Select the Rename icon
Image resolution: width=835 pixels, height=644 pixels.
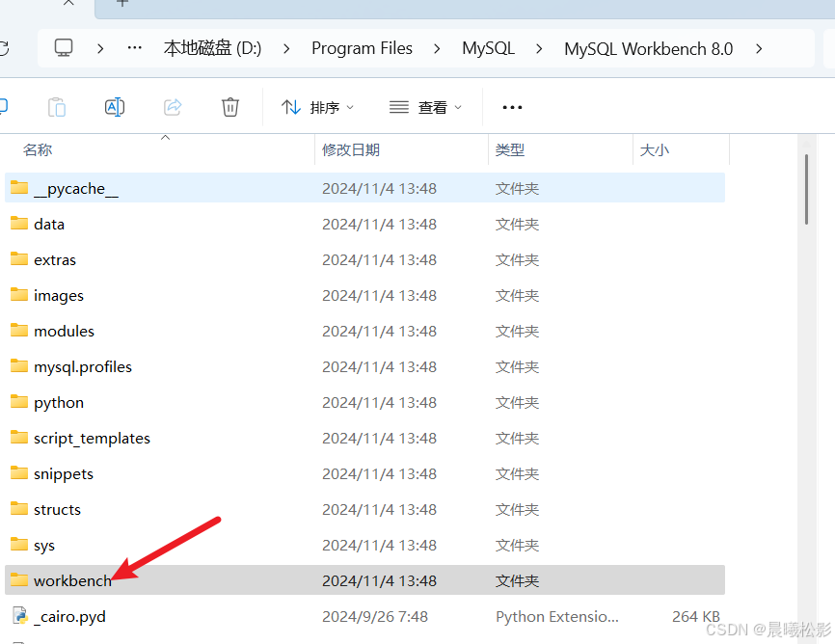pyautogui.click(x=115, y=107)
